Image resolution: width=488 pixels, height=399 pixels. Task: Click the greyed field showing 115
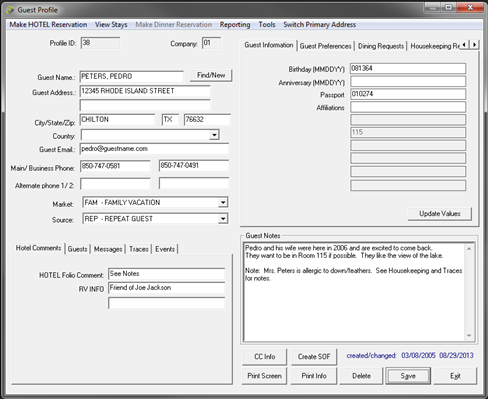pyautogui.click(x=408, y=132)
